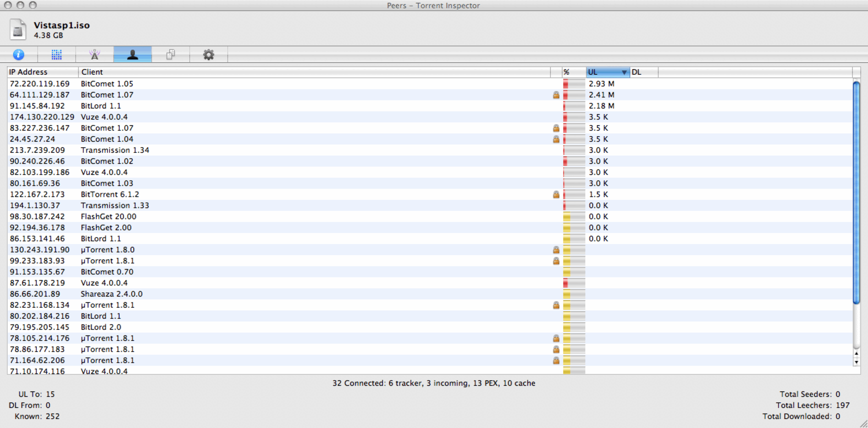
Task: Click the vertical scrollbar thumb
Action: pos(856,192)
